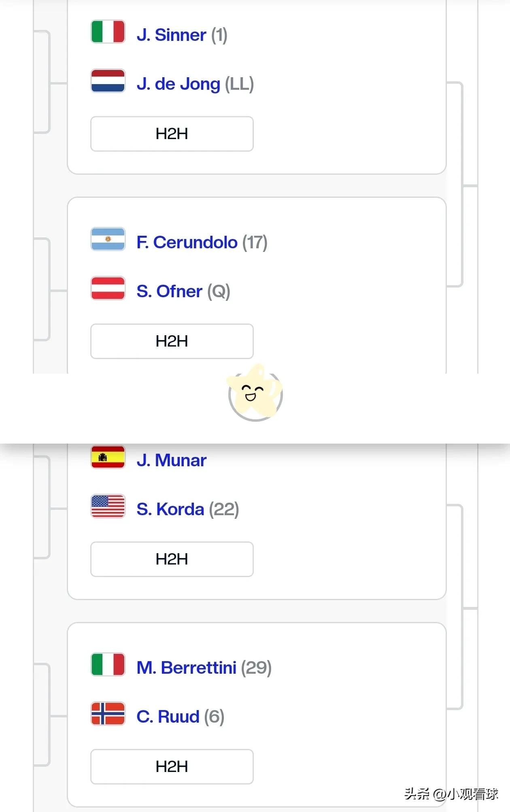510x812 pixels.
Task: Open H2H for Munar vs Korda
Action: tap(172, 559)
